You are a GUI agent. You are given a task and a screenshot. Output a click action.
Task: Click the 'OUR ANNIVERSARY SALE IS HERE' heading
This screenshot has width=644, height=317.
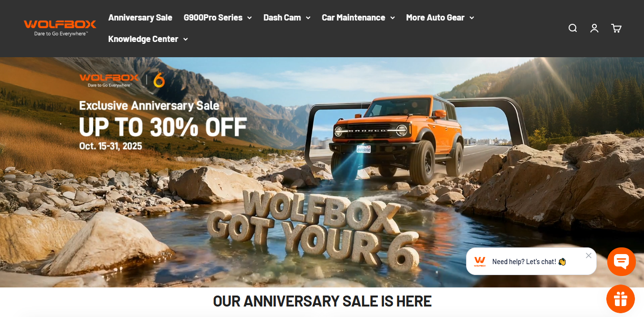(322, 301)
